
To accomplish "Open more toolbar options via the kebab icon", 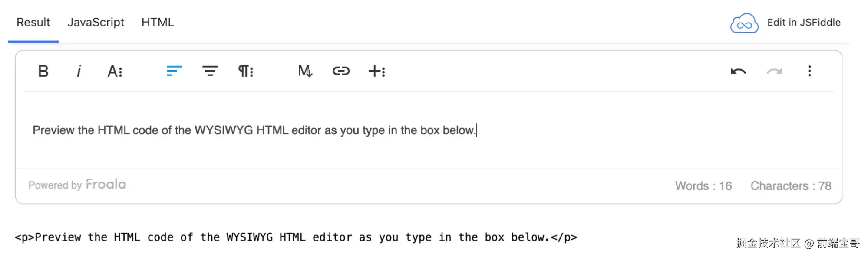I will [809, 71].
